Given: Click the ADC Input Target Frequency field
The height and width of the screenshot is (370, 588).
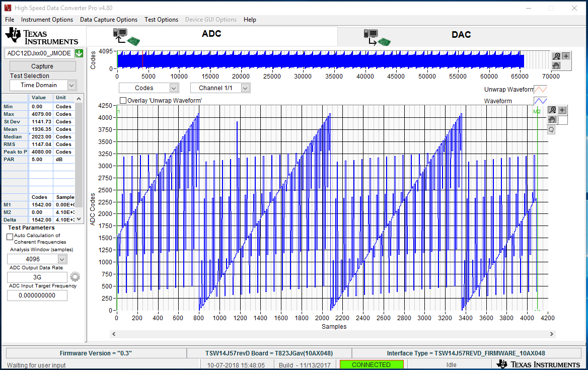Looking at the screenshot, I should pos(37,295).
